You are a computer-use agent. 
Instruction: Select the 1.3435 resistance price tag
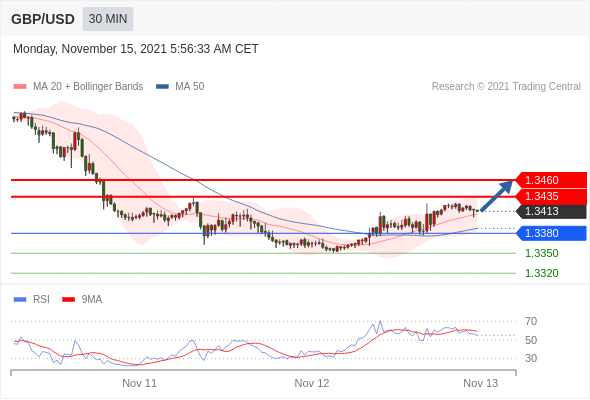coord(550,196)
